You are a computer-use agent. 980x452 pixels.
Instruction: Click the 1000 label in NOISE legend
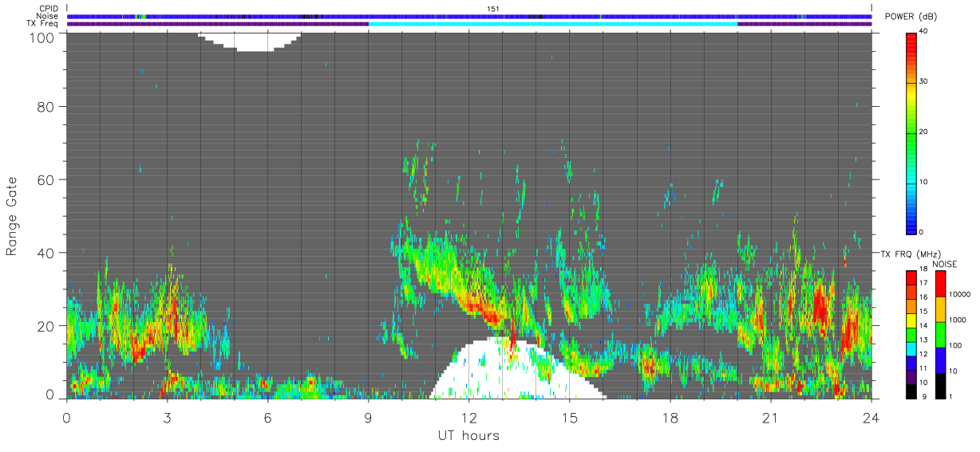pyautogui.click(x=958, y=320)
